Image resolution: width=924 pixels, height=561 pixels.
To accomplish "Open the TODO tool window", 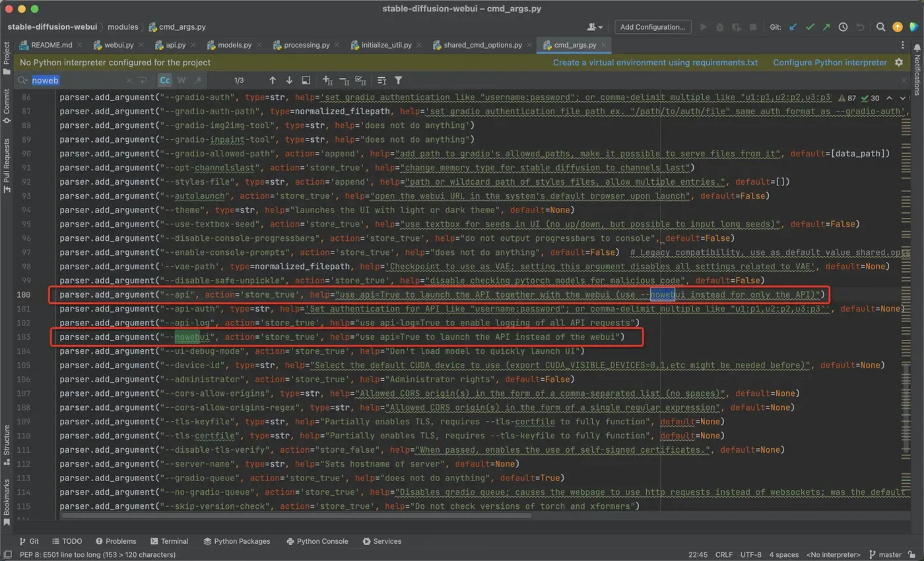I will pyautogui.click(x=66, y=541).
